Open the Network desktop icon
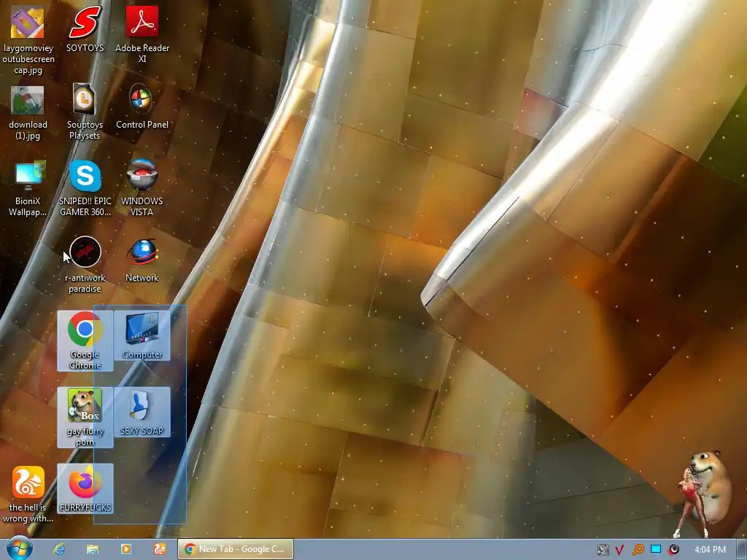Viewport: 747px width, 560px height. coord(142,261)
